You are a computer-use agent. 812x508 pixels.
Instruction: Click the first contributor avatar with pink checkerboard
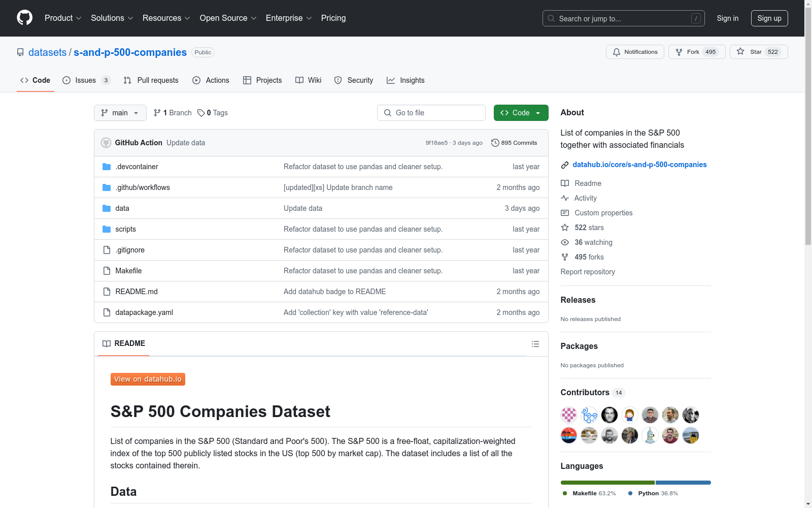(x=569, y=415)
